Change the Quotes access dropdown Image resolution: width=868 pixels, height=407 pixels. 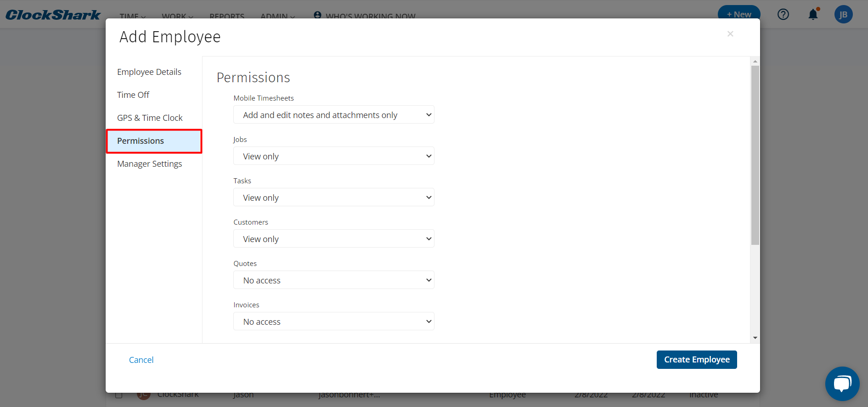[x=333, y=280]
